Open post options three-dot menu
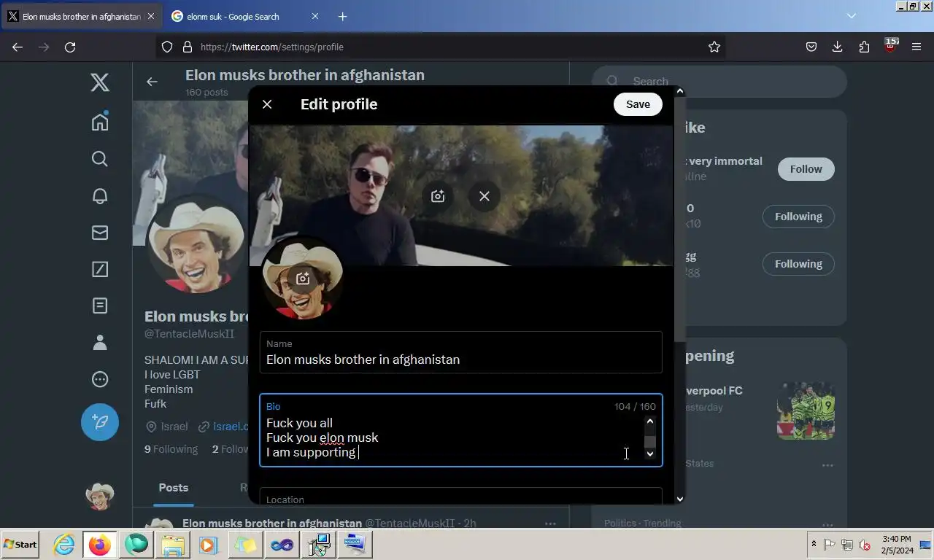 click(x=550, y=524)
